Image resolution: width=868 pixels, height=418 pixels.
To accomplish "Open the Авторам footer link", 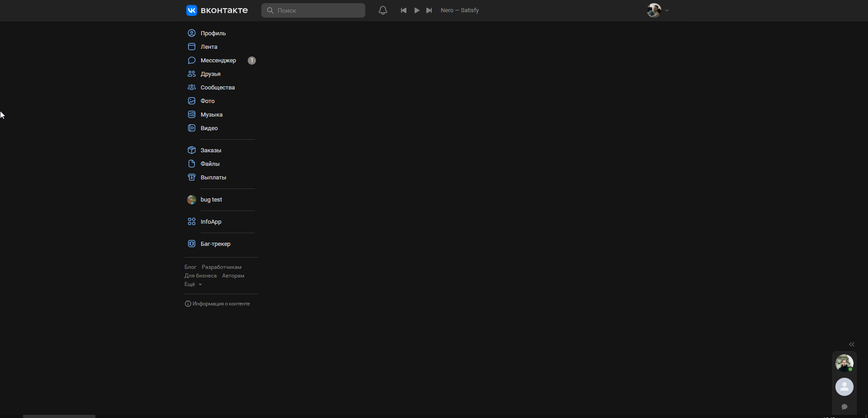I will pos(233,276).
